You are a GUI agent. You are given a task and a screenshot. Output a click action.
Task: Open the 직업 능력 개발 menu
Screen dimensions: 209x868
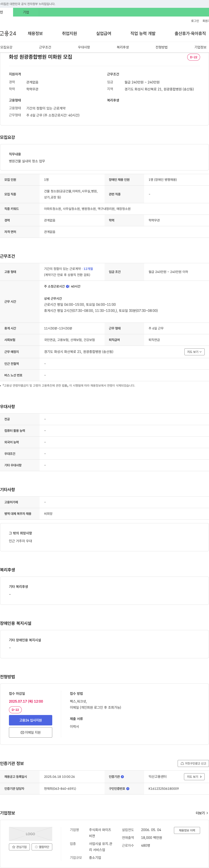pos(143,33)
